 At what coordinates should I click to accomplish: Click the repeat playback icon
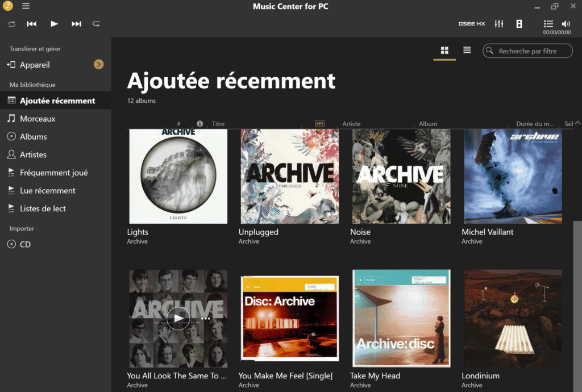click(96, 24)
